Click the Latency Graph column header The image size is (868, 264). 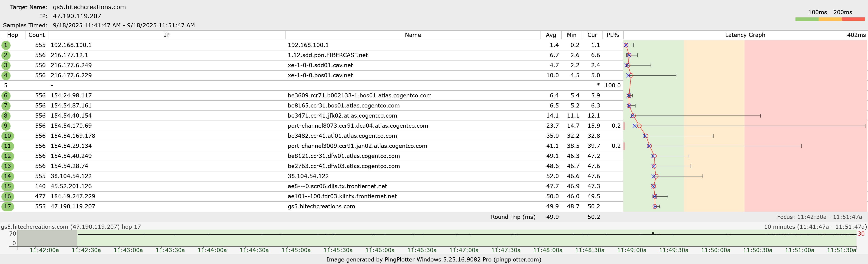[745, 35]
